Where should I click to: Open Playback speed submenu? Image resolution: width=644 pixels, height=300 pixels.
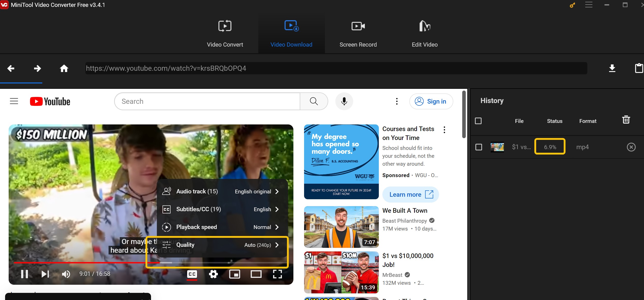click(x=222, y=227)
